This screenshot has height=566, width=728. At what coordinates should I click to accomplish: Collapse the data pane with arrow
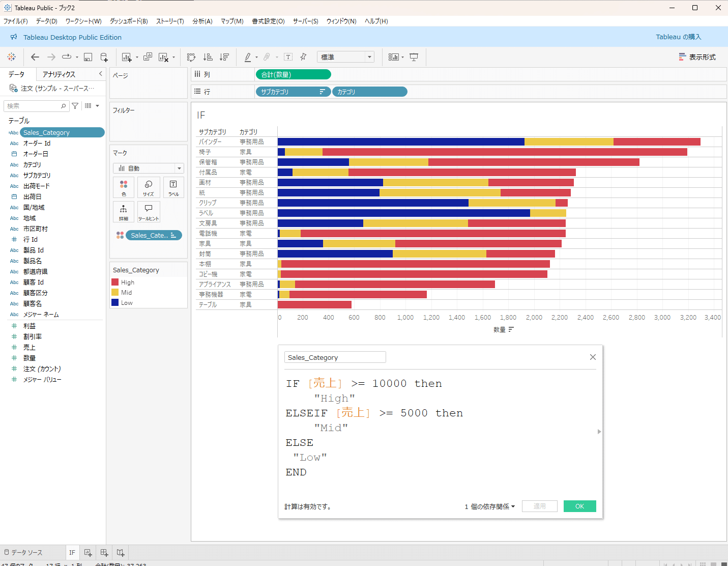click(101, 74)
